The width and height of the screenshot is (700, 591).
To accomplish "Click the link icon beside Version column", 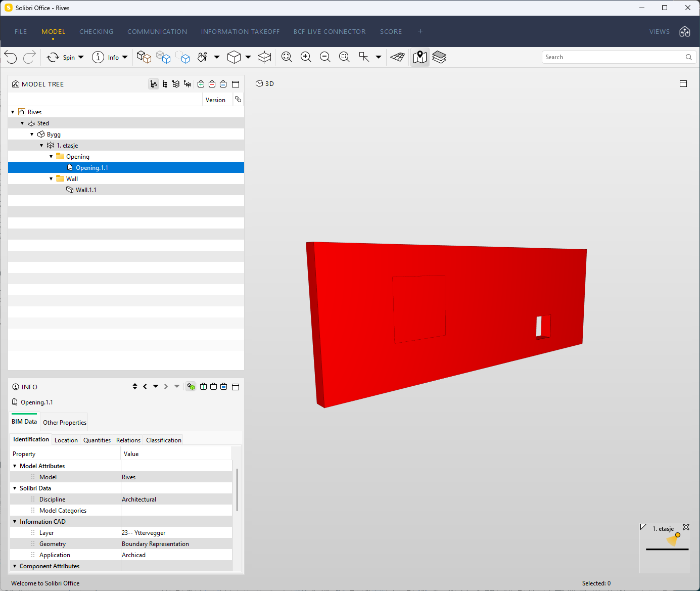I will coord(238,100).
